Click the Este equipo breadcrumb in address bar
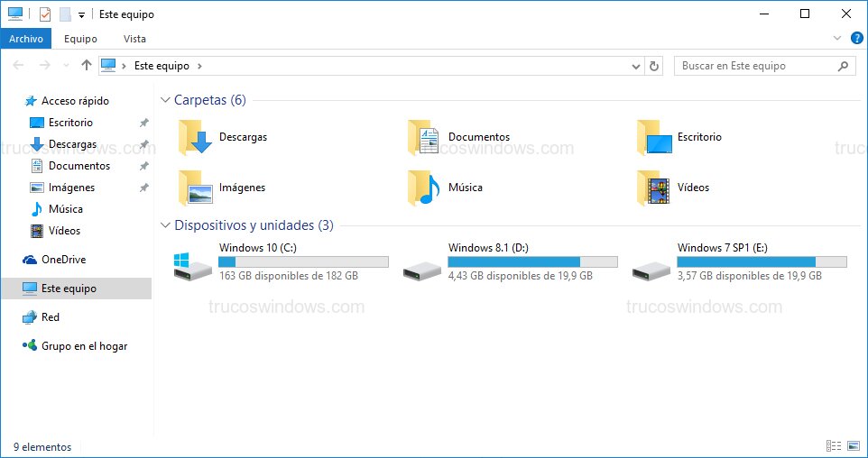868x458 pixels. click(x=162, y=66)
